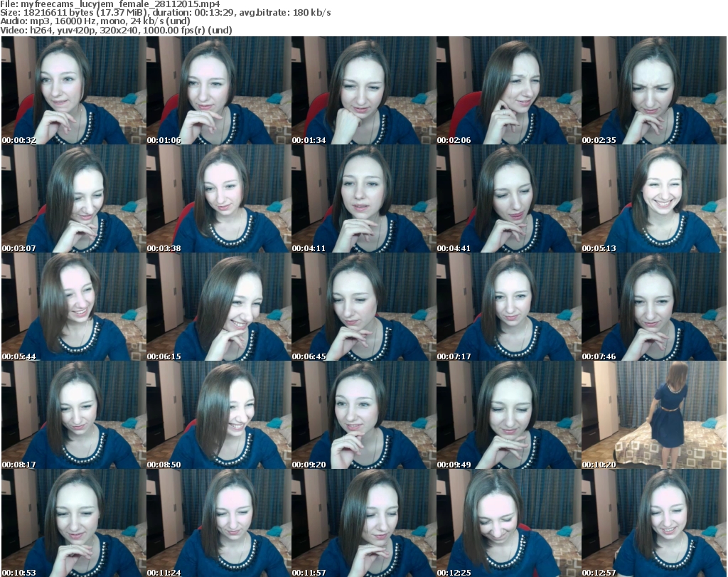Click the header line "Video: h264, yuv420p"
This screenshot has height=577, width=728.
(x=116, y=30)
